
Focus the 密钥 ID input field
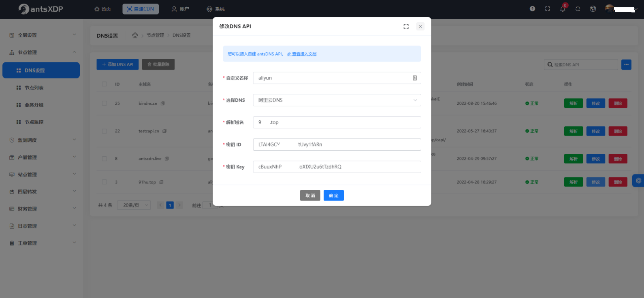click(337, 145)
